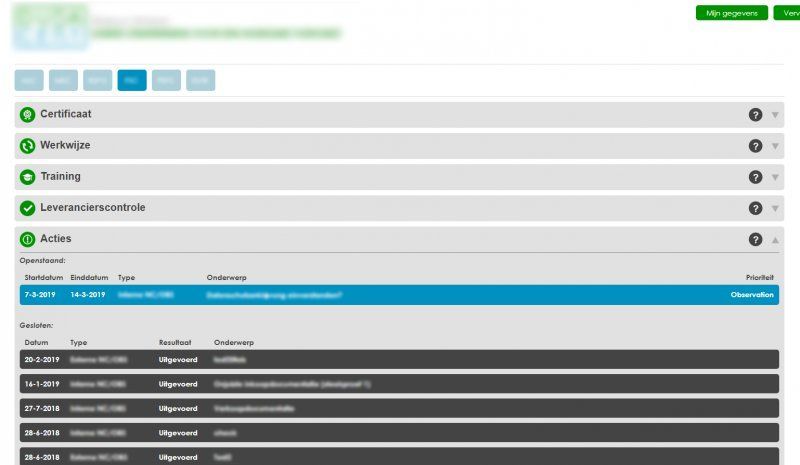Click the Werkwijze cycle arrows icon

[28, 146]
